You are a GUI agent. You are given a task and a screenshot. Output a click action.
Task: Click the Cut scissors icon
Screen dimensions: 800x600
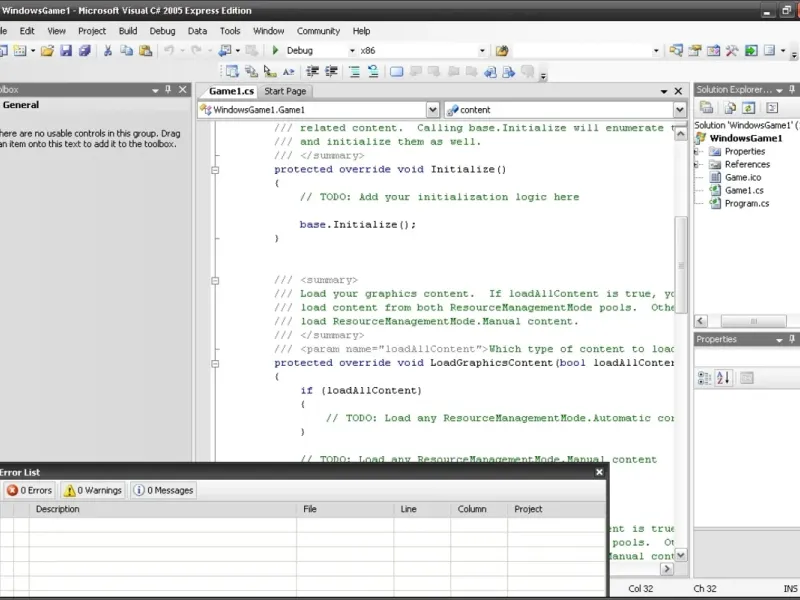pos(109,50)
